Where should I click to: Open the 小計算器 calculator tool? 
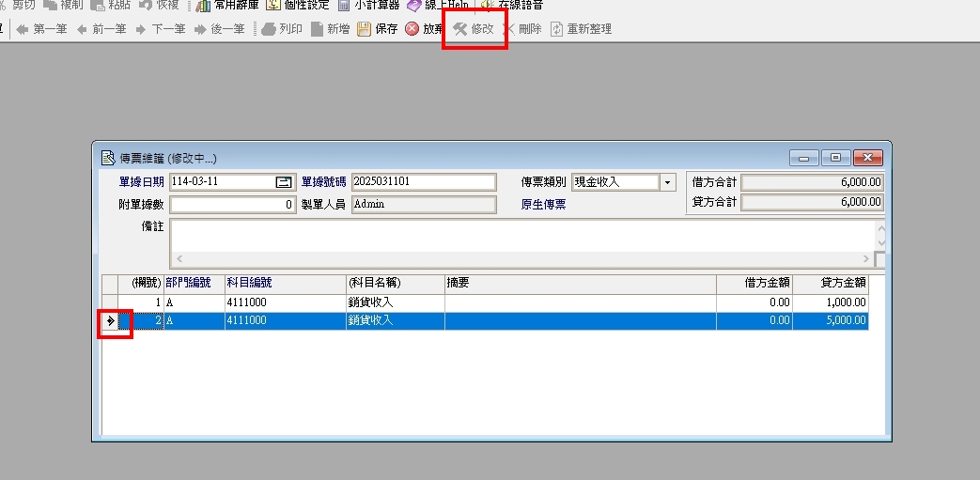click(x=344, y=5)
